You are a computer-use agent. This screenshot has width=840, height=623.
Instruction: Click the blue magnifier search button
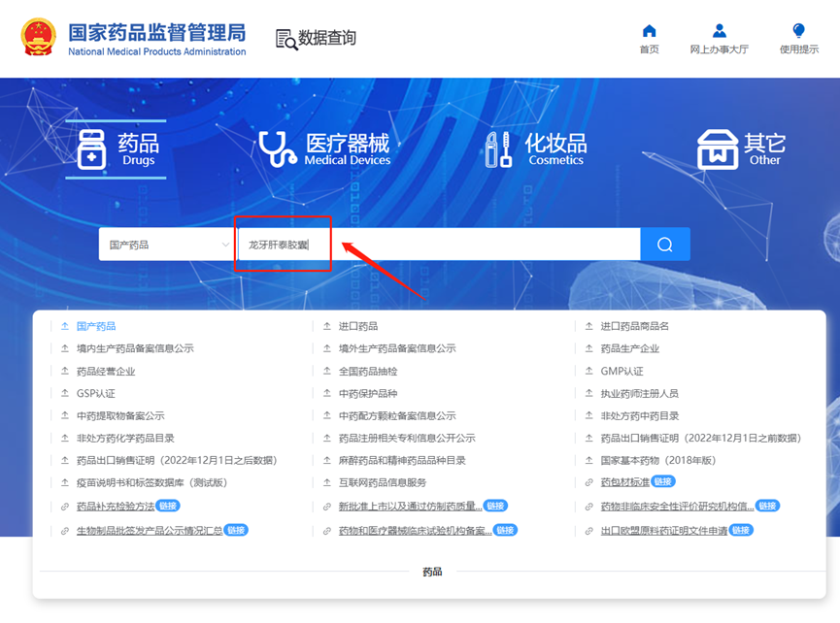tap(665, 245)
